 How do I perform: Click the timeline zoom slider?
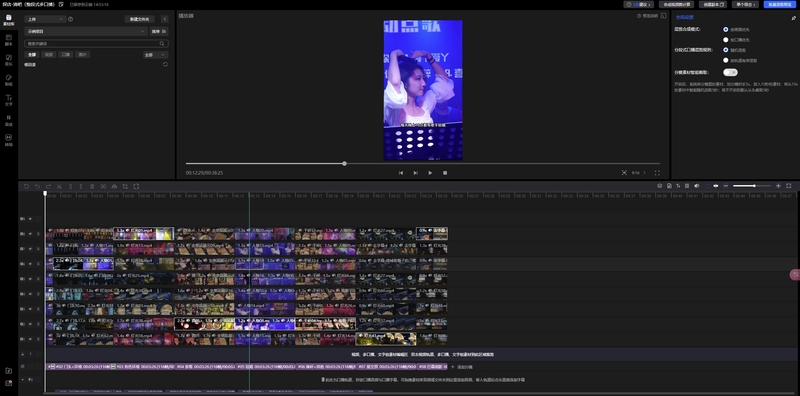752,186
